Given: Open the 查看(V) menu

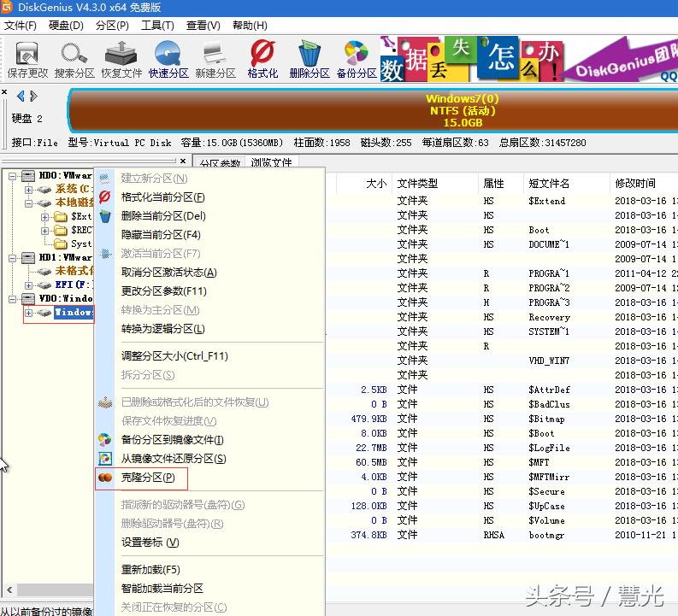Looking at the screenshot, I should 203,26.
